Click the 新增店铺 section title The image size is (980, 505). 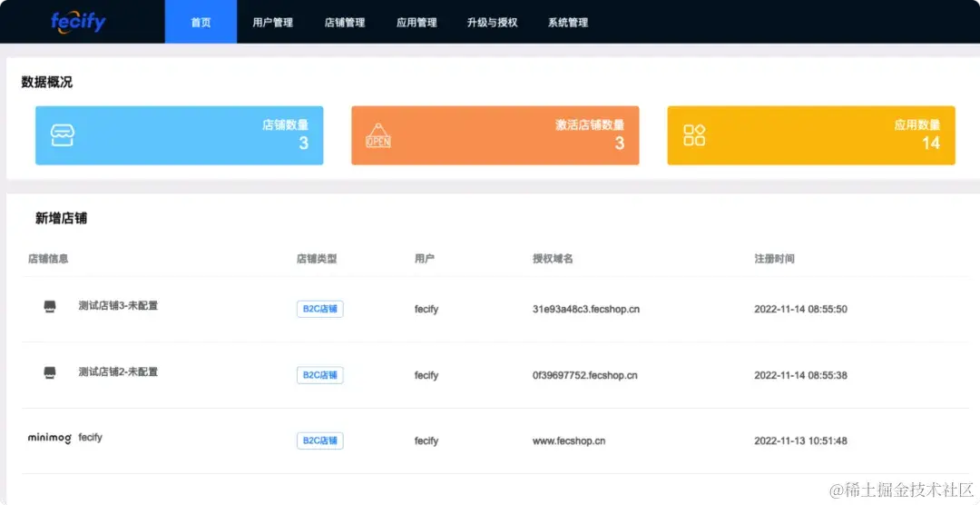click(62, 218)
